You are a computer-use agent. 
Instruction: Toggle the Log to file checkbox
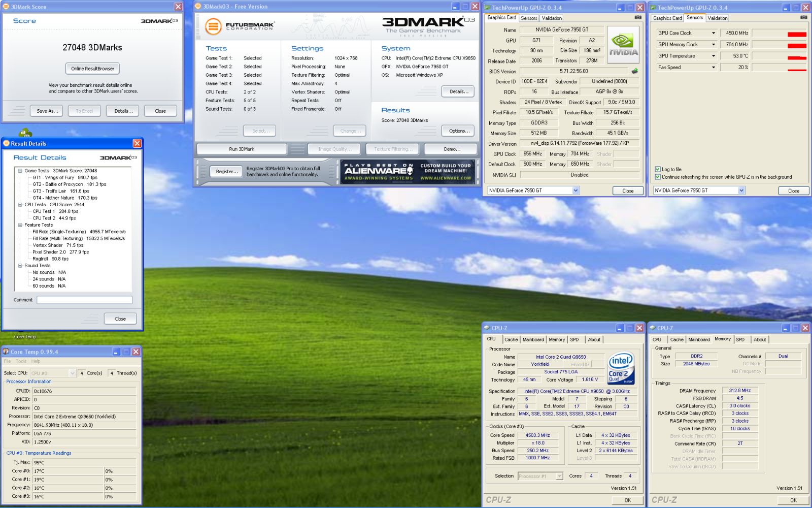coord(658,169)
